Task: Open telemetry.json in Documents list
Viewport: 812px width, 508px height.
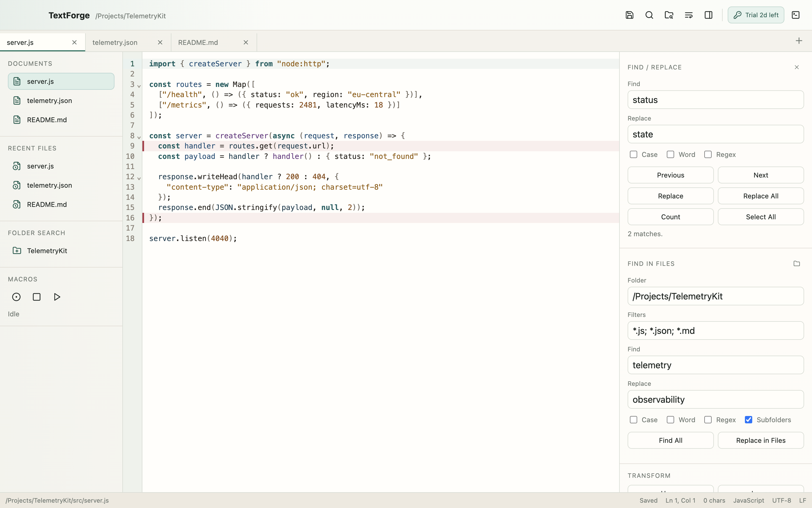Action: (x=61, y=100)
